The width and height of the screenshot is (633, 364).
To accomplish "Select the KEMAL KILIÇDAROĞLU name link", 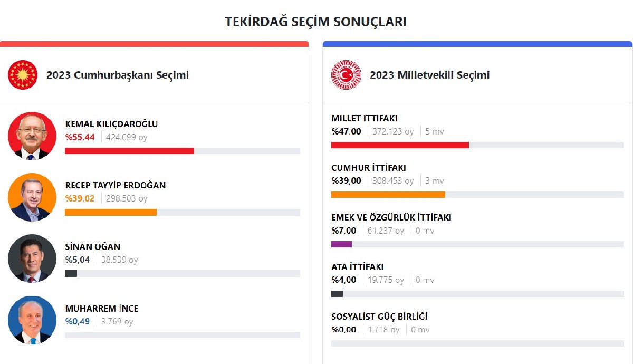I will (x=111, y=124).
